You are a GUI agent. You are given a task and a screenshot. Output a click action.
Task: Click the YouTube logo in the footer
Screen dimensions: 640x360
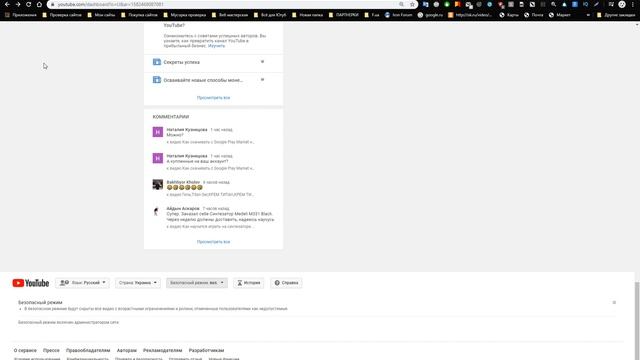point(31,283)
